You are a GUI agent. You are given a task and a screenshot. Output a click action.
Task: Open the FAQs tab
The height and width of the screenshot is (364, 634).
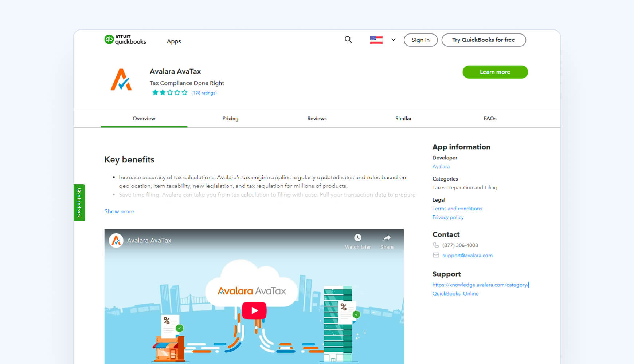(490, 119)
